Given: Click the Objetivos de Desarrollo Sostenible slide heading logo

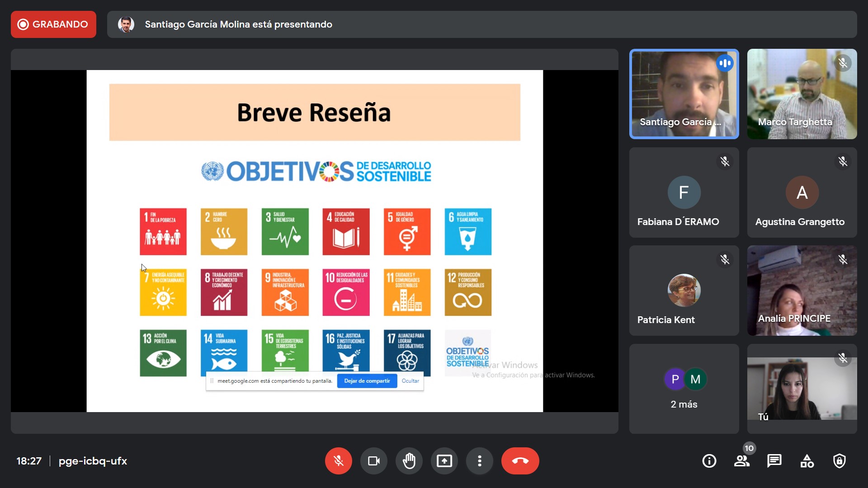Looking at the screenshot, I should 316,172.
